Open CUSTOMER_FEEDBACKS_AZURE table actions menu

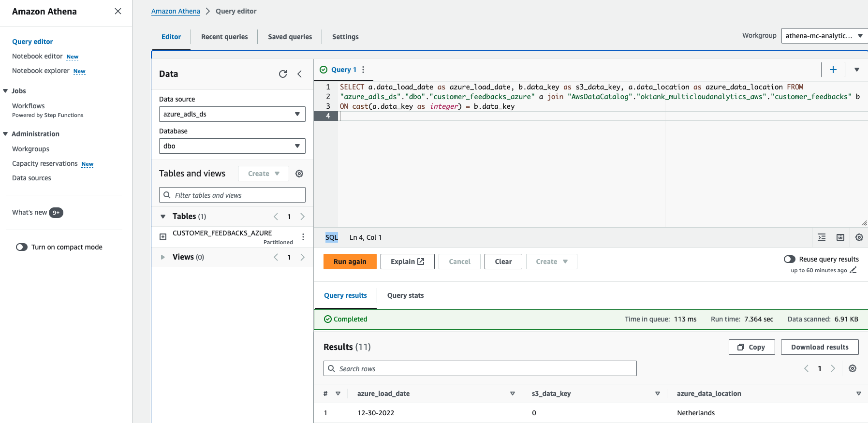point(303,237)
